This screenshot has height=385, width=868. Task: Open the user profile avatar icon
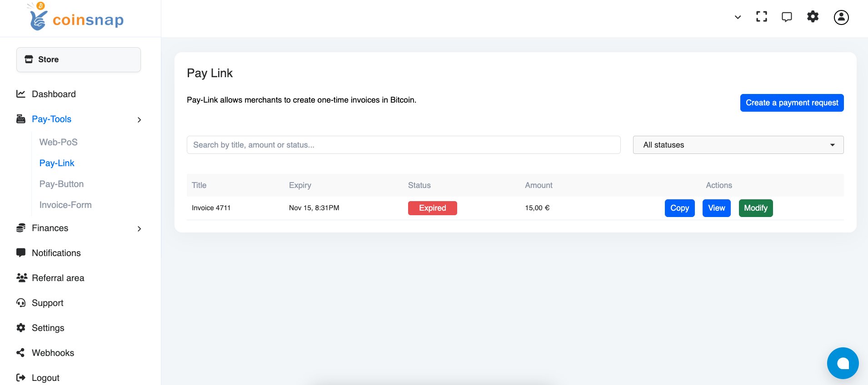point(841,17)
